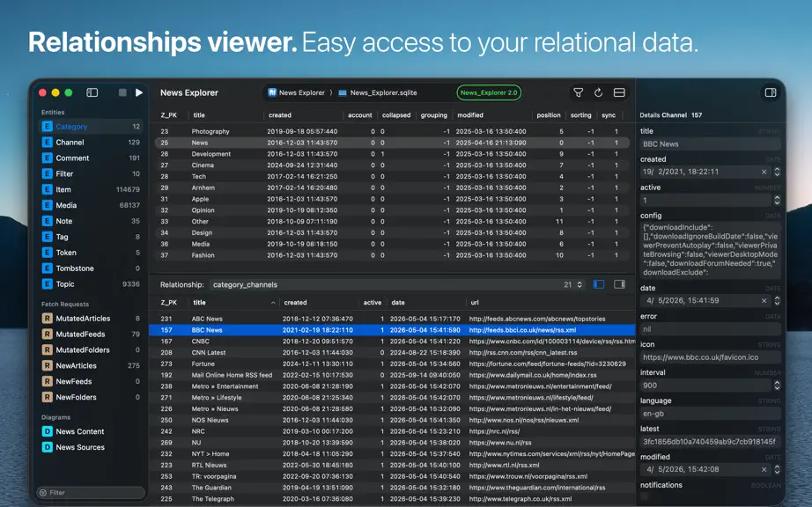Click the config data text area

tap(710, 250)
